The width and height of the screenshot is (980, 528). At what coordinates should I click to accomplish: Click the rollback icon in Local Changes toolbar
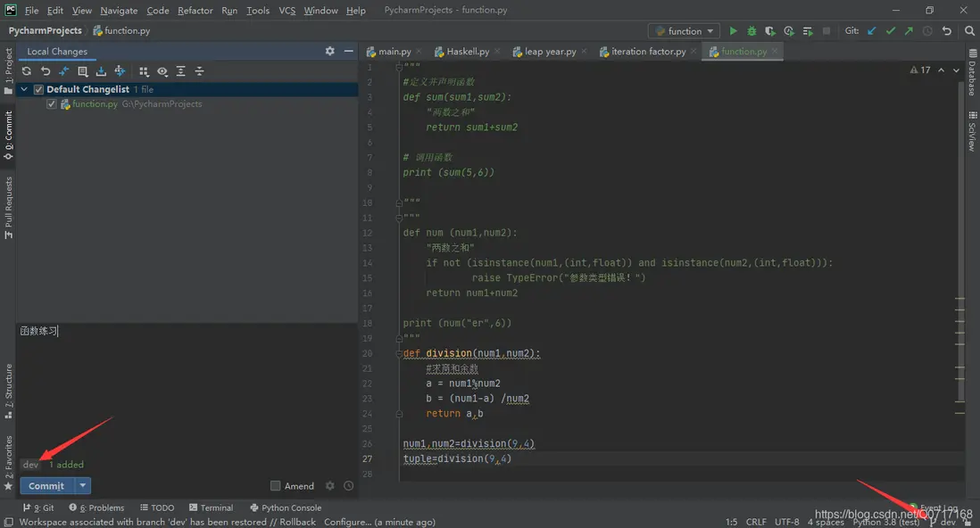click(x=46, y=71)
